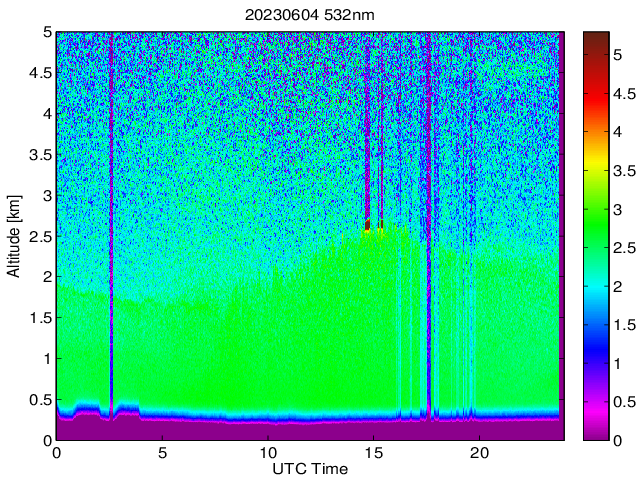The height and width of the screenshot is (480, 640).
Task: Select the colorbar next to the plot
Action: 596,236
